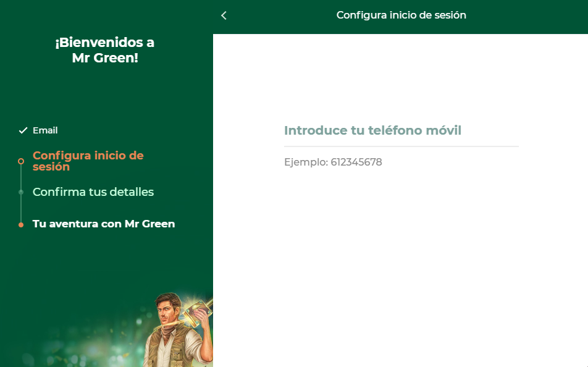Select the 'Ejemplo: 612345678' hint text
This screenshot has width=588, height=367.
(x=333, y=162)
